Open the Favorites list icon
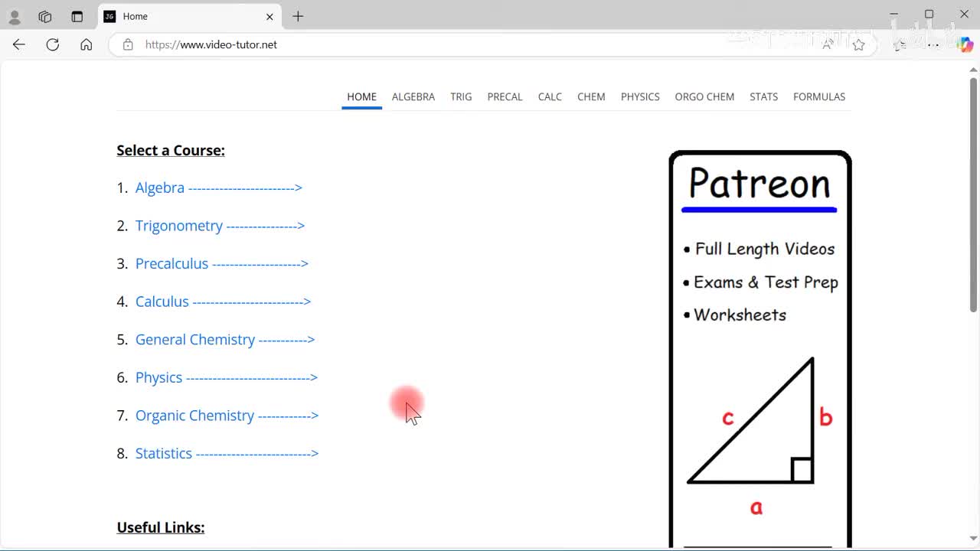Image resolution: width=980 pixels, height=551 pixels. pyautogui.click(x=900, y=44)
